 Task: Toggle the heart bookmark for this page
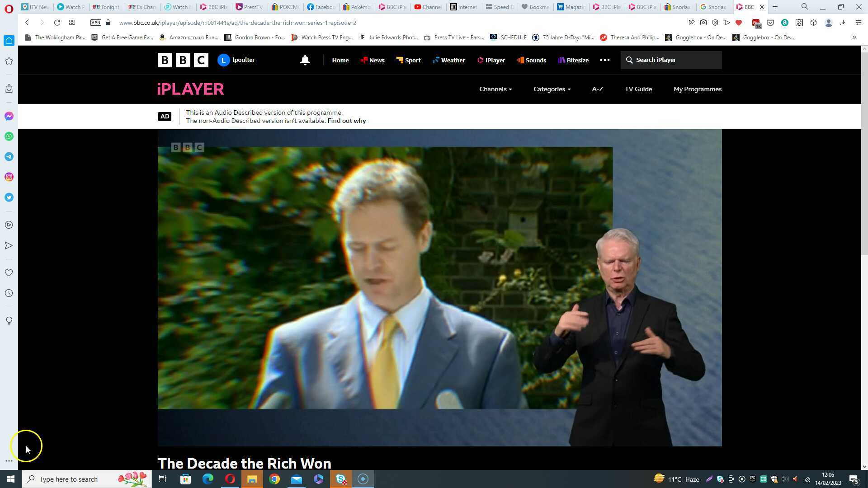click(739, 23)
